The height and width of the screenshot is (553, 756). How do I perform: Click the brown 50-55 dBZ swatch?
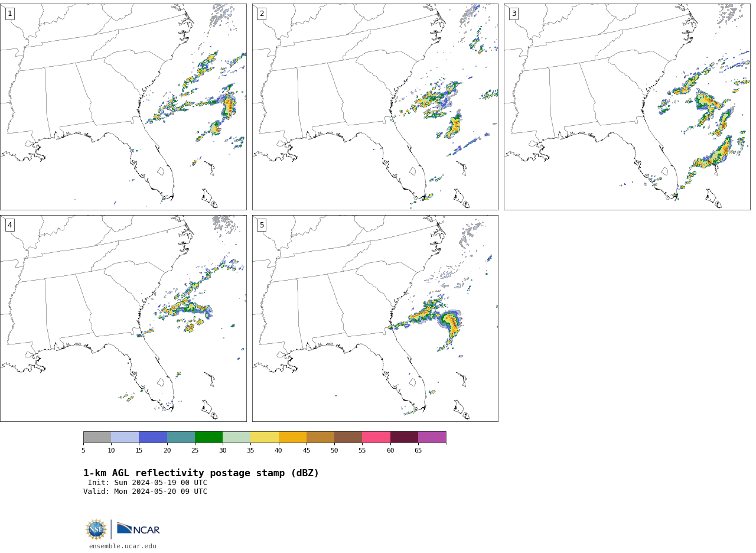tap(348, 437)
